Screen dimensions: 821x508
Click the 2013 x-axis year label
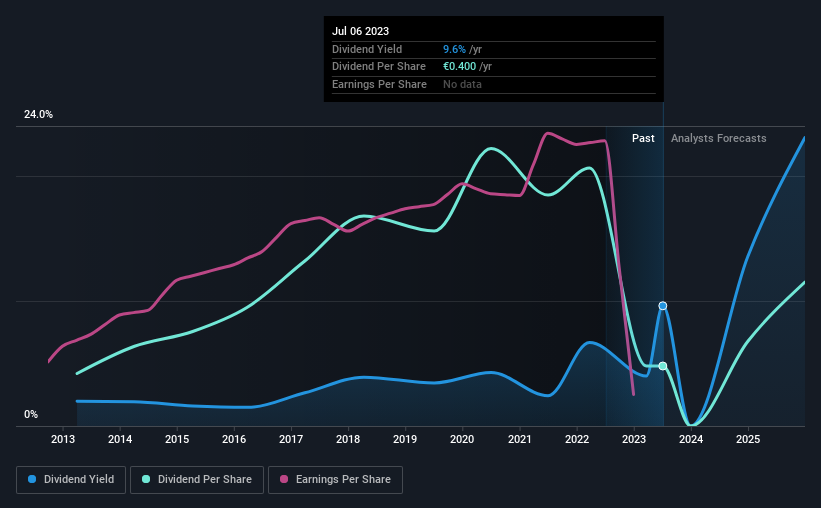(63, 439)
